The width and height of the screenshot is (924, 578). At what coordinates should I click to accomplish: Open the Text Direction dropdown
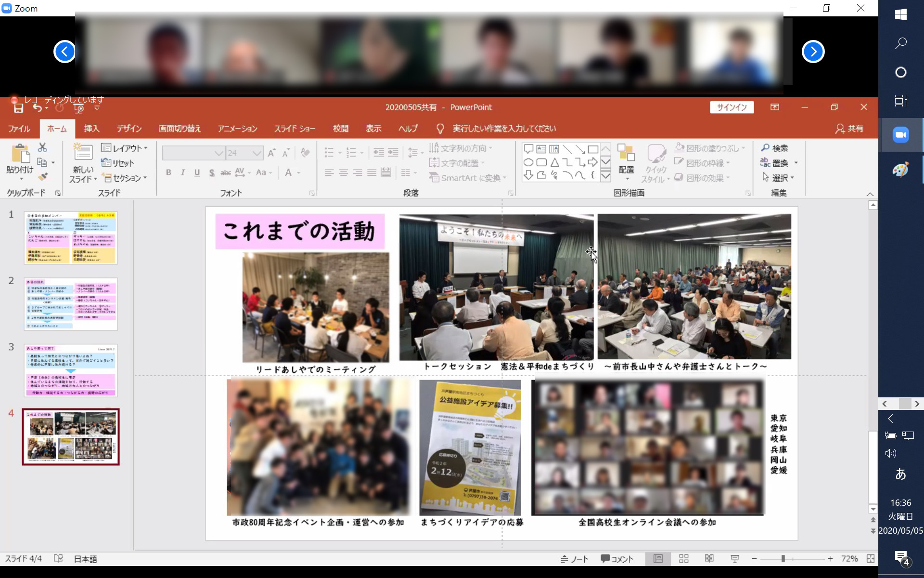461,148
